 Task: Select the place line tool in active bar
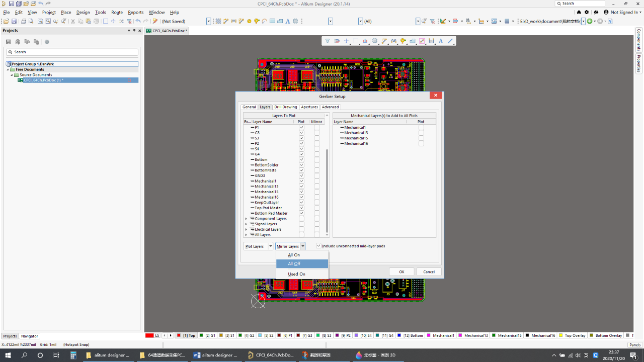pyautogui.click(x=450, y=41)
